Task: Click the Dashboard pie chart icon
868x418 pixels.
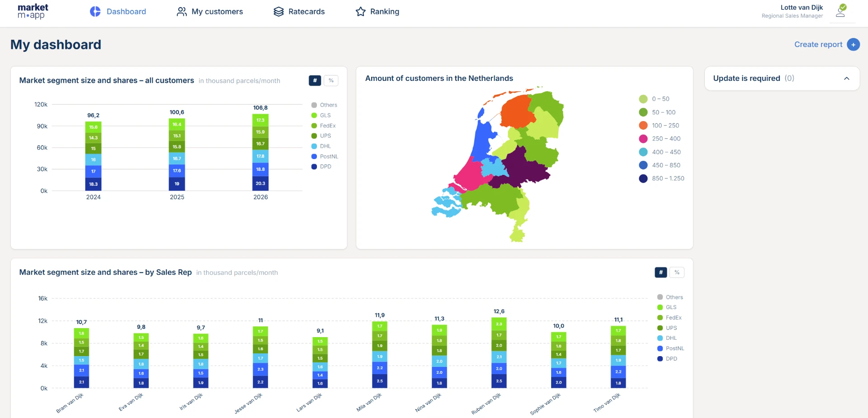Action: click(95, 11)
